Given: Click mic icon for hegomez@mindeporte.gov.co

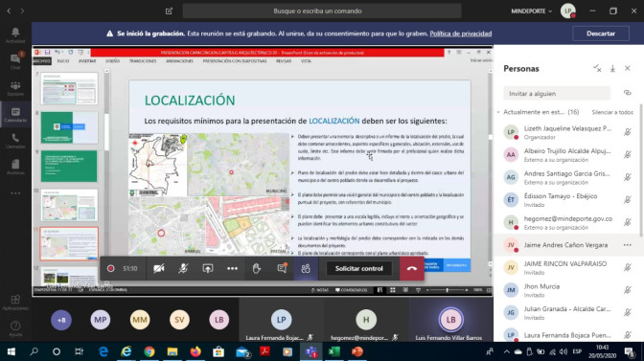Looking at the screenshot, I should pos(627,222).
